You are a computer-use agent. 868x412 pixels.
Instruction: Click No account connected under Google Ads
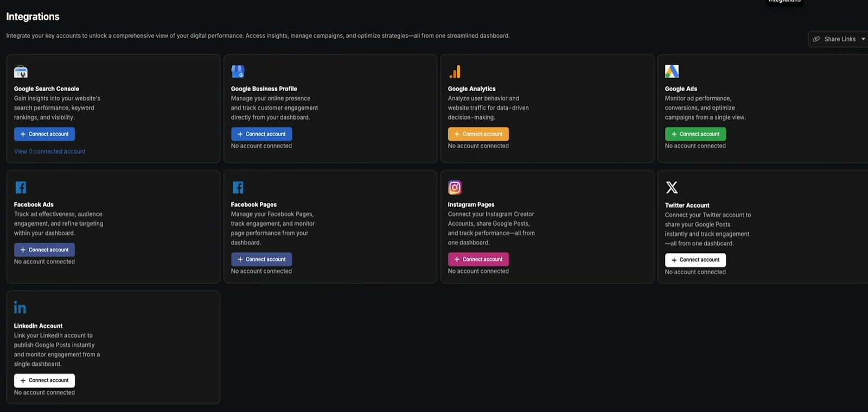tap(695, 146)
